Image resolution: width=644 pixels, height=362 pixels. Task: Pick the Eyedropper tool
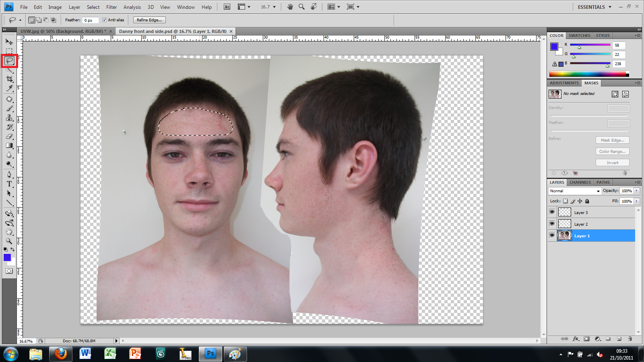pos(10,87)
